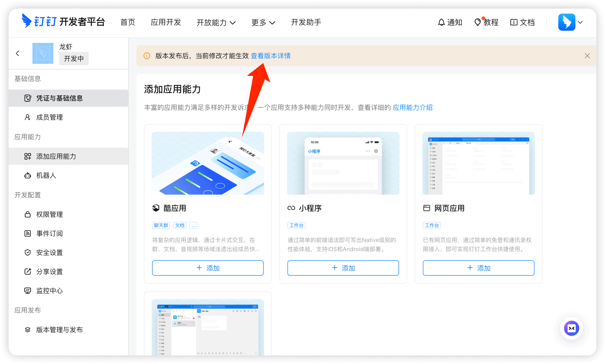Go to 应用开发 in top nav
Viewport: 605px width, 364px height.
tap(166, 22)
